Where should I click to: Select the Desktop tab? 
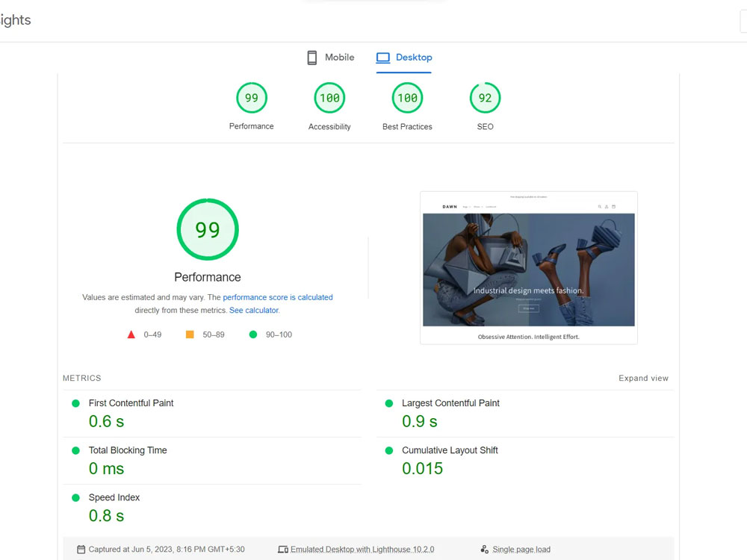(x=404, y=57)
